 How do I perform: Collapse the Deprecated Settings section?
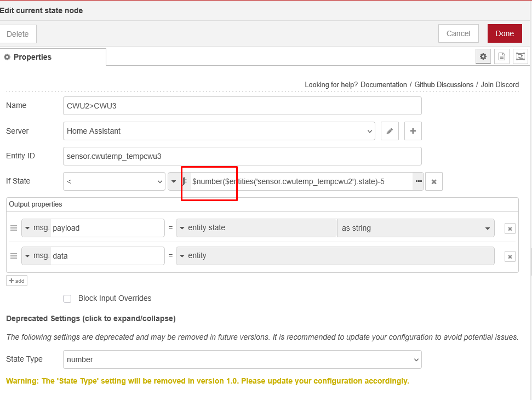[x=90, y=318]
